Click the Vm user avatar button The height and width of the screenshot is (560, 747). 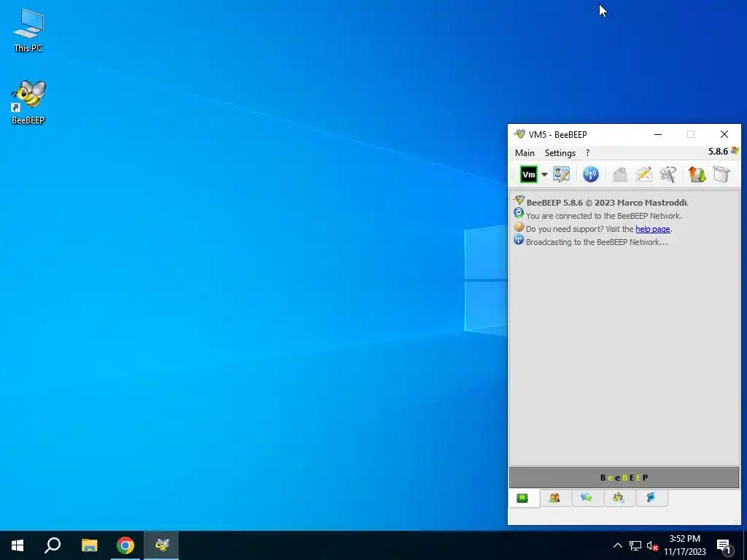click(x=528, y=174)
